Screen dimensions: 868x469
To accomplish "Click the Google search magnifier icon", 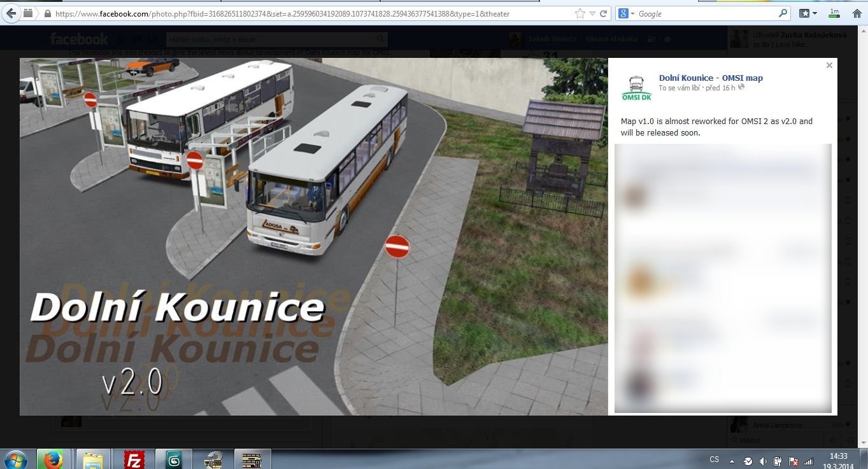I will [783, 13].
